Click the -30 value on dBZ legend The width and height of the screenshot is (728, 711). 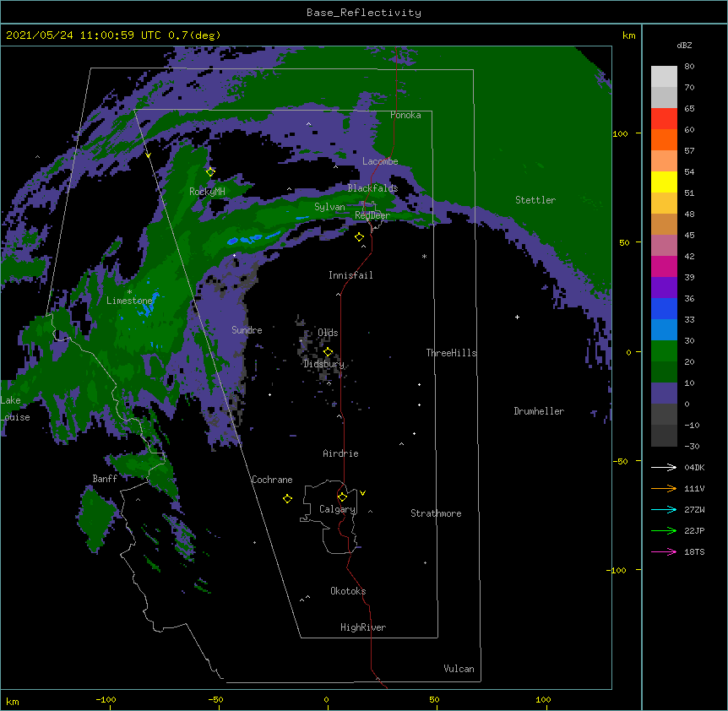coord(692,446)
